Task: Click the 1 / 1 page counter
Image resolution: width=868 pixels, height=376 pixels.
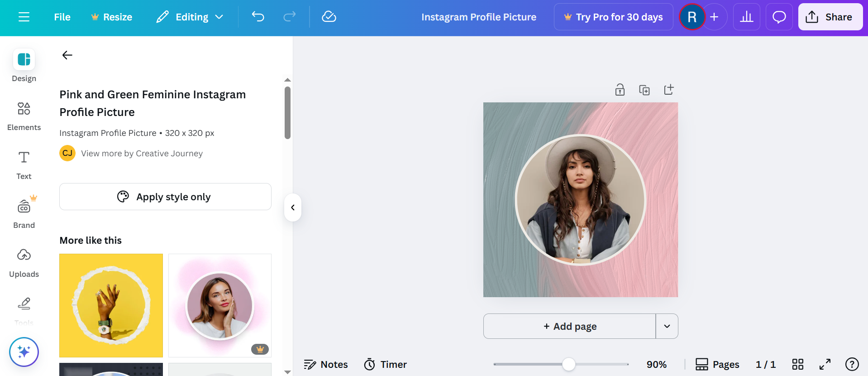Action: pyautogui.click(x=766, y=364)
